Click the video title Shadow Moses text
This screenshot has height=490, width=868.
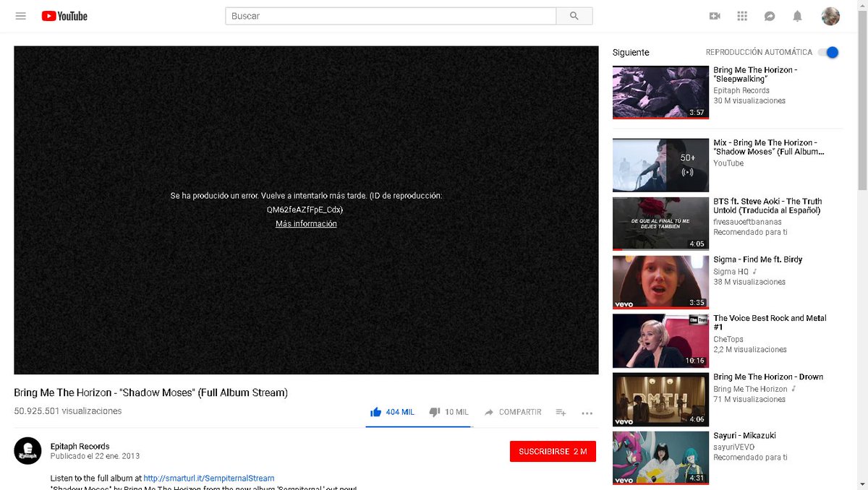150,392
